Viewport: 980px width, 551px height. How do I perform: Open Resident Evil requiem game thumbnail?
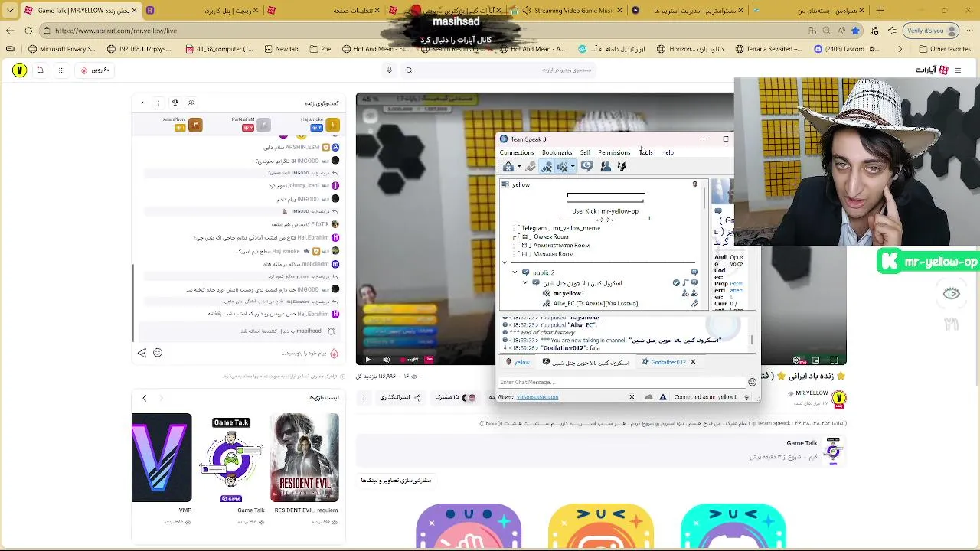coord(305,458)
